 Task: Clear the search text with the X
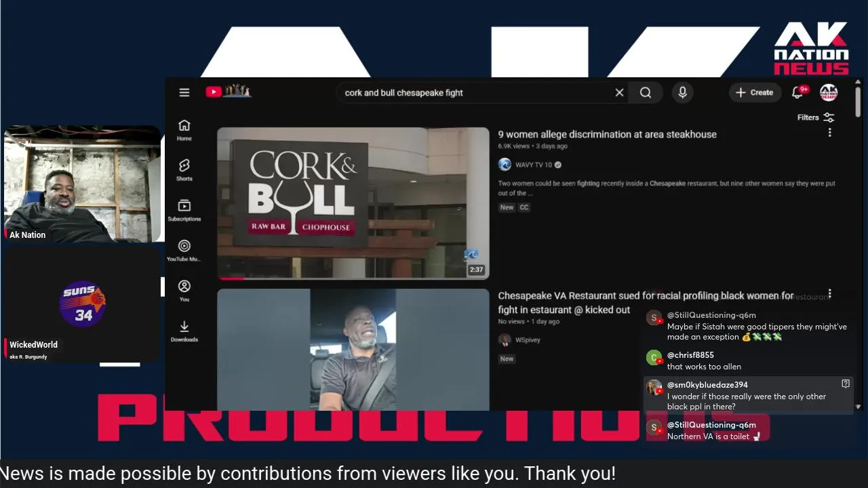pyautogui.click(x=619, y=93)
